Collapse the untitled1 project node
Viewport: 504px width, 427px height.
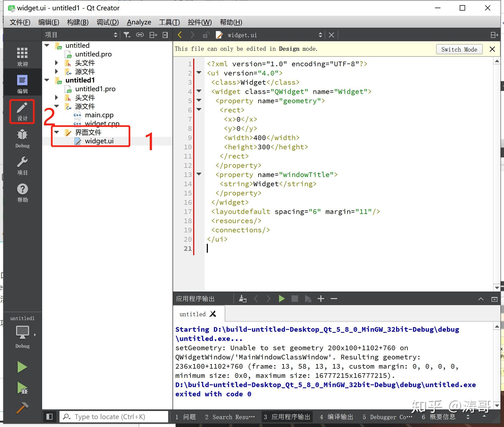[x=47, y=80]
